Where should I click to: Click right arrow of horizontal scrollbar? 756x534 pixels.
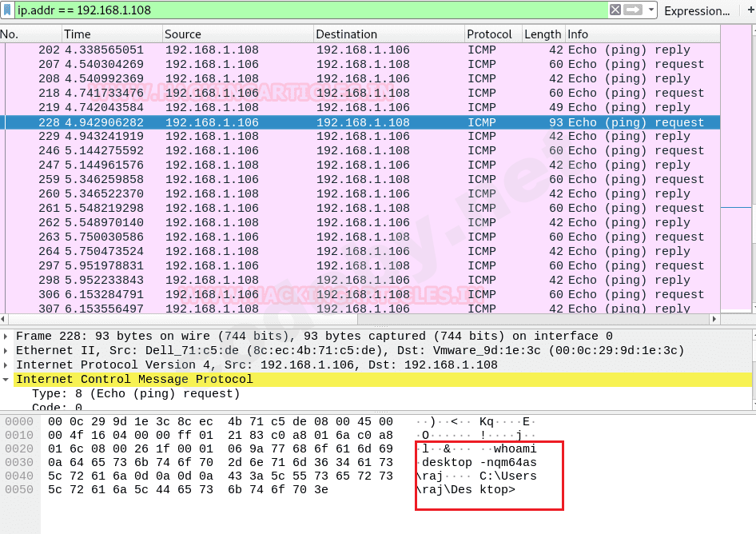[714, 319]
